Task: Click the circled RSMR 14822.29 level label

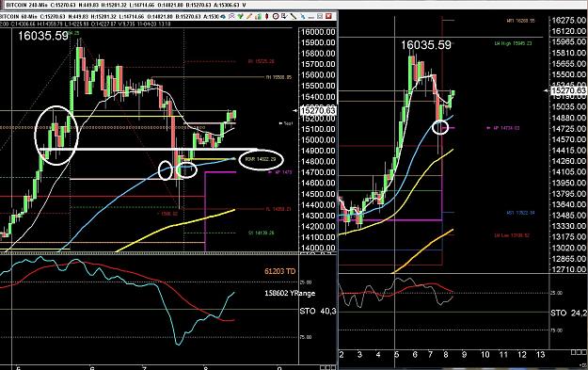Action: click(261, 159)
